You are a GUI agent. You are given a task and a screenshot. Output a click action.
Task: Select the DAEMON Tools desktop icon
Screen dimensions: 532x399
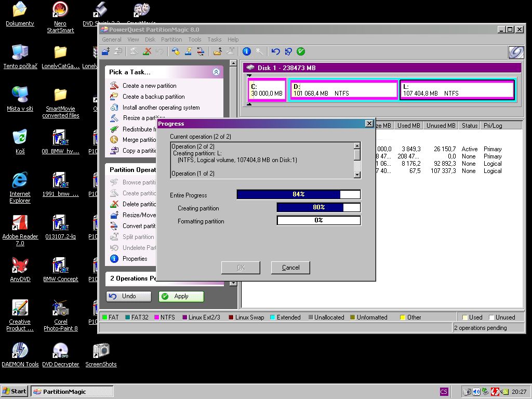pyautogui.click(x=20, y=354)
